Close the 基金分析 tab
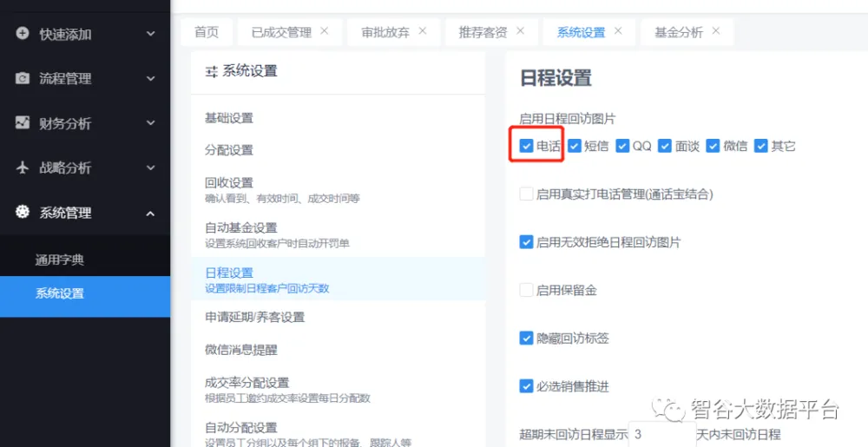868x447 pixels. [x=716, y=31]
